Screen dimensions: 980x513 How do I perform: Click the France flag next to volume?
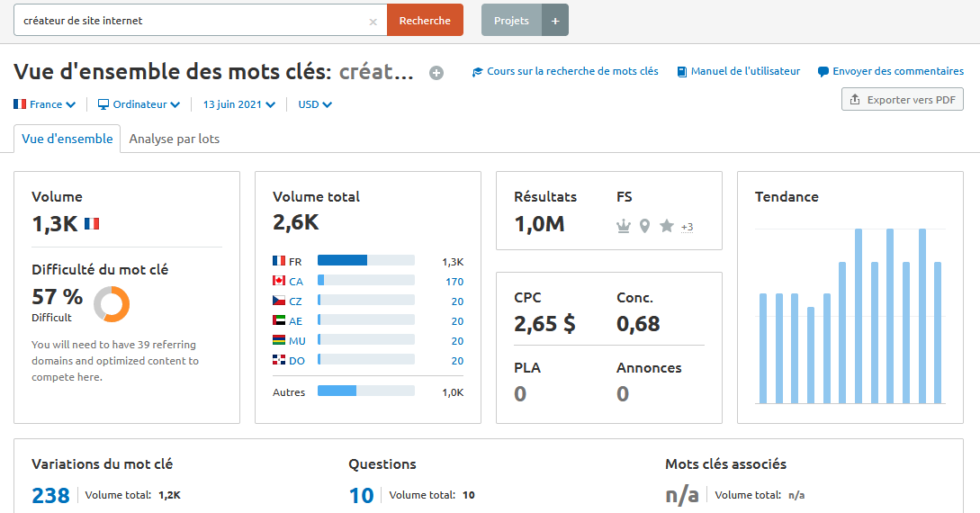(92, 223)
